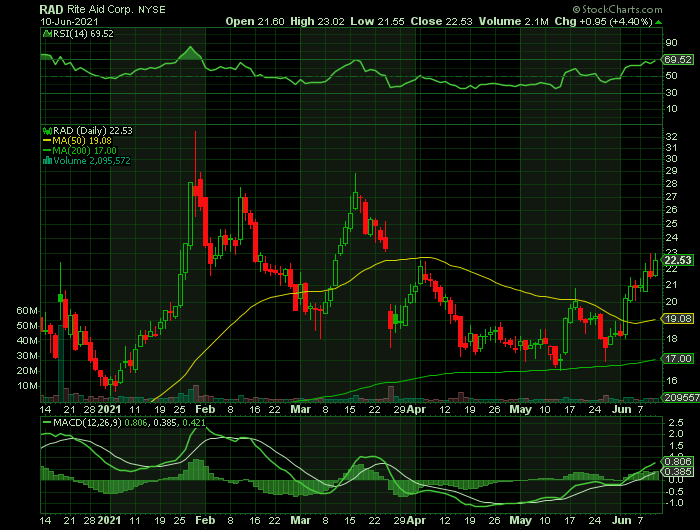Click the NYSE exchange label

click(151, 10)
